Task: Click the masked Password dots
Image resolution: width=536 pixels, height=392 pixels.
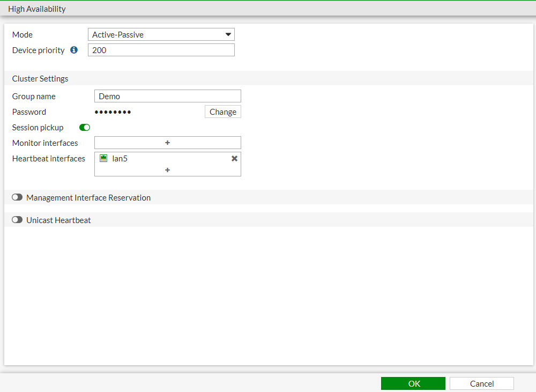Action: [113, 112]
